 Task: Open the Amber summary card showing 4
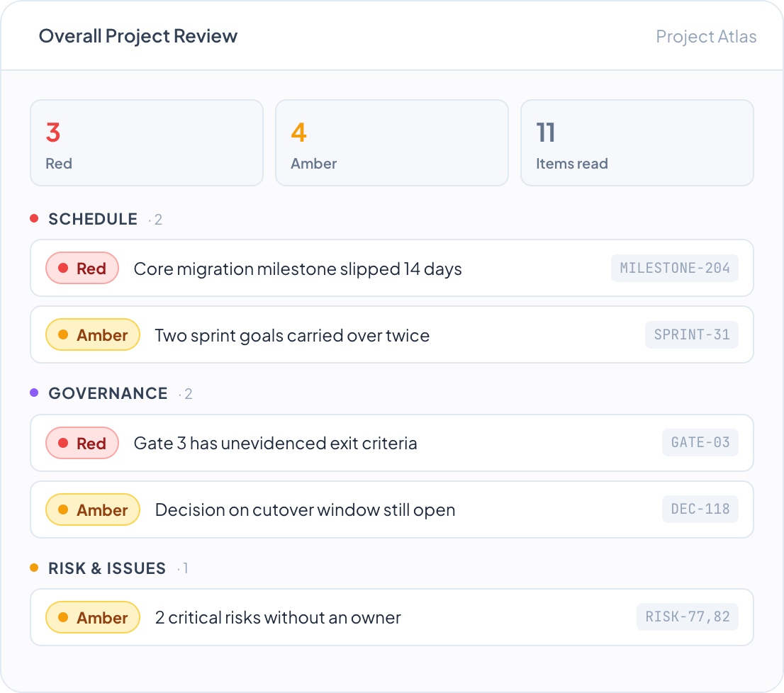click(x=391, y=143)
